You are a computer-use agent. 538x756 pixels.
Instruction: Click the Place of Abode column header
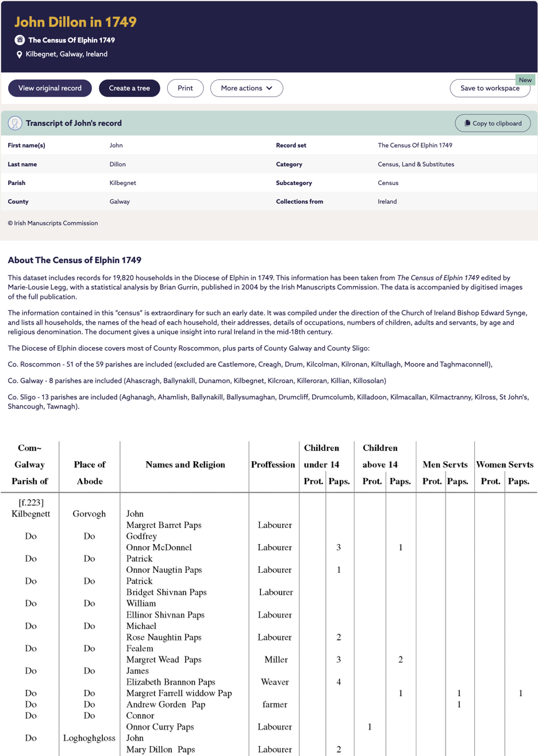coord(90,473)
